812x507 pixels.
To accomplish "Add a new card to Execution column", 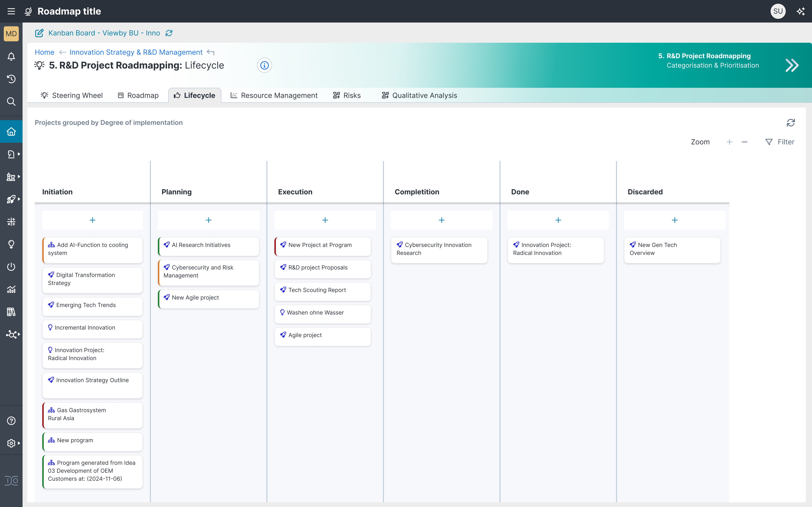I will 325,220.
